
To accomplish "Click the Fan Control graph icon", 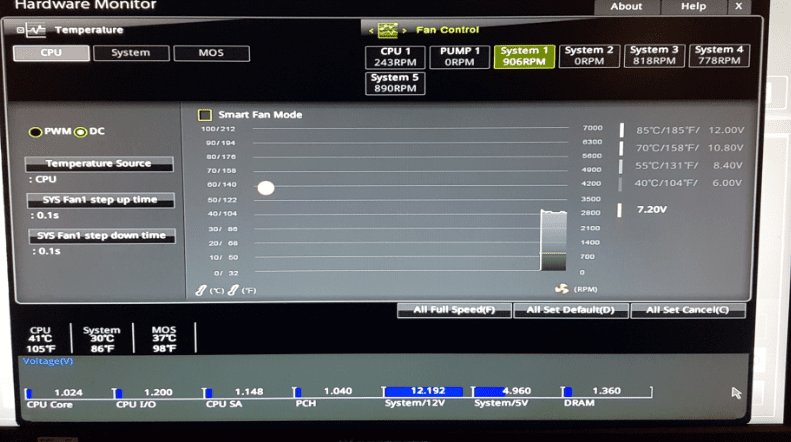I will click(x=387, y=30).
